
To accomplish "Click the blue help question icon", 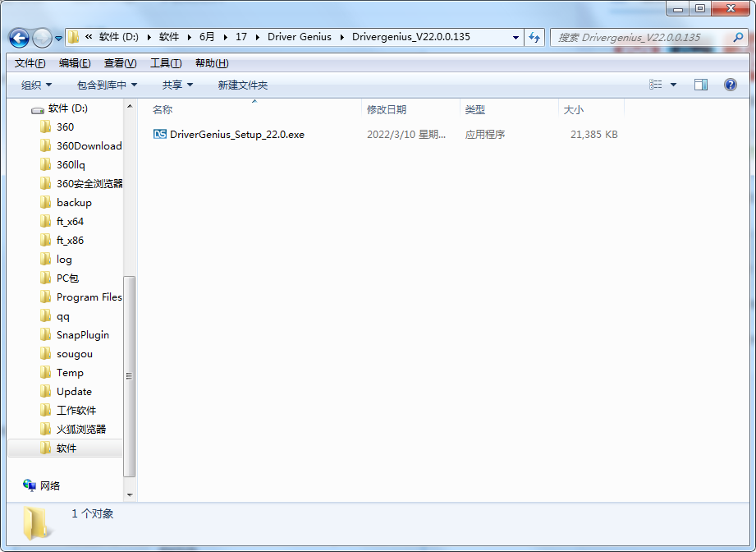I will point(731,85).
